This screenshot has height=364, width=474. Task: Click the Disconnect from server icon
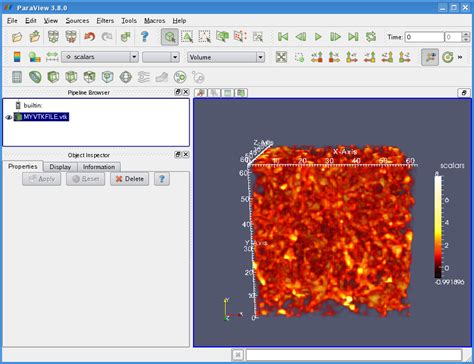click(71, 37)
